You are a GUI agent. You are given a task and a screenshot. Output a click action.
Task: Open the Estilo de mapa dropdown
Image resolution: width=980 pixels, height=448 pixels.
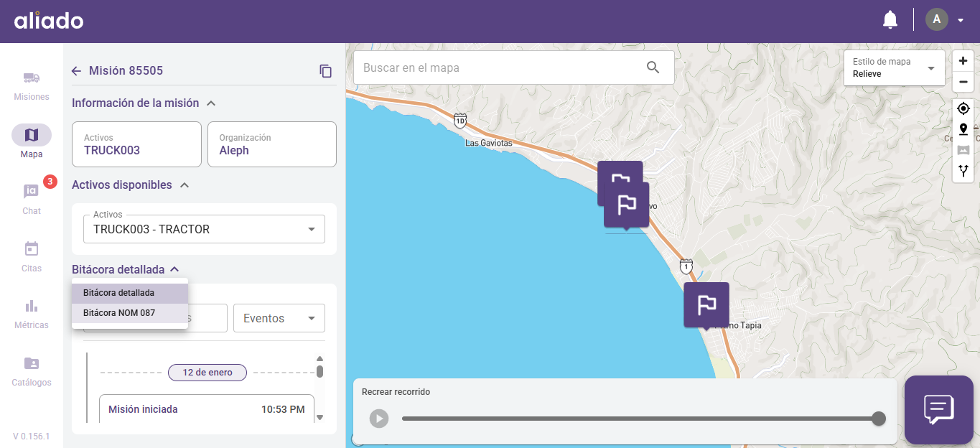(894, 68)
